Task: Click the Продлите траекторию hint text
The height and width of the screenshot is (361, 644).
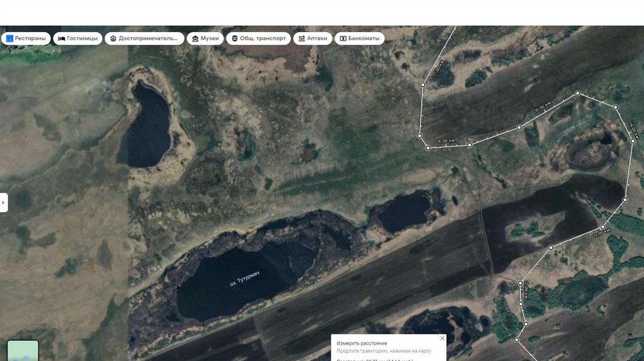Action: point(384,351)
